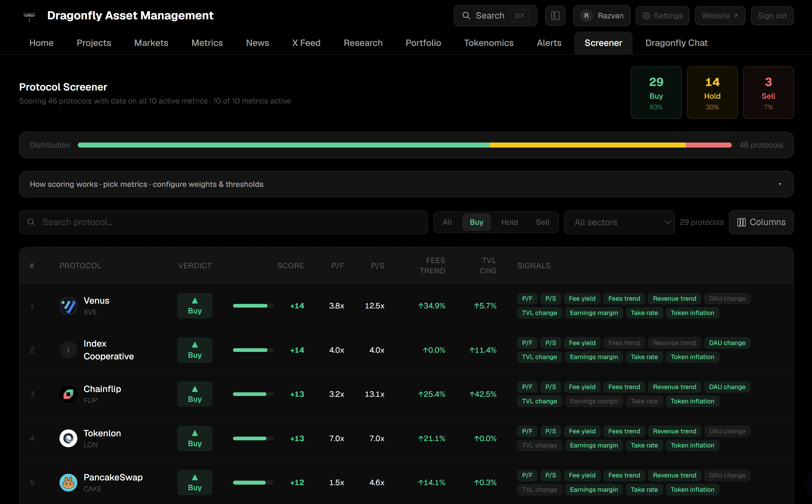
Task: Sort by the P/F column header
Action: pos(337,266)
